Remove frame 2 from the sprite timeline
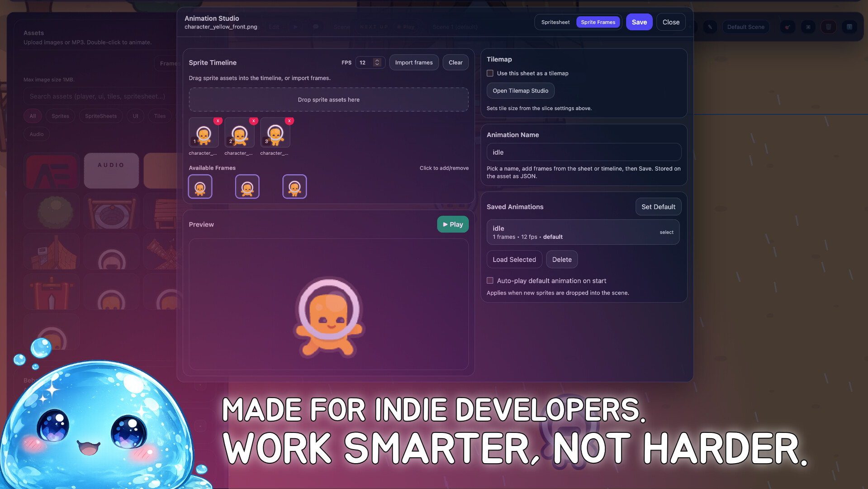This screenshot has height=489, width=868. (x=254, y=121)
